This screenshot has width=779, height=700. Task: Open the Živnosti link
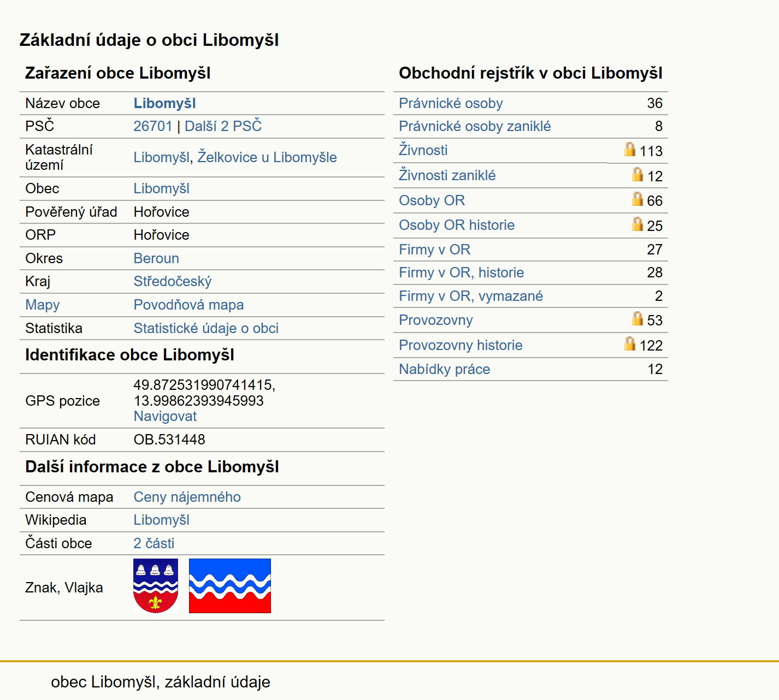click(423, 150)
